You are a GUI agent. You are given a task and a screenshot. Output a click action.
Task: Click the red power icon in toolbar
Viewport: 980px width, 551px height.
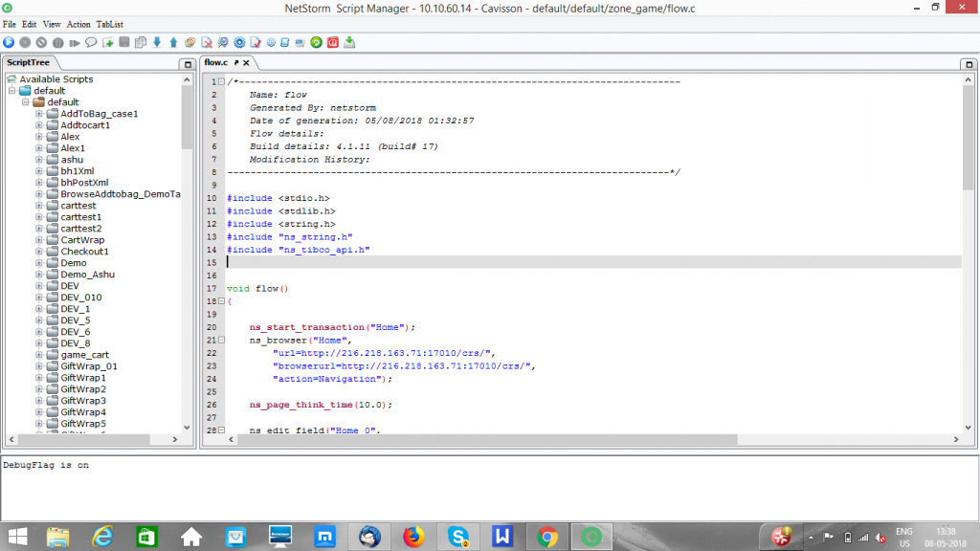click(x=332, y=42)
